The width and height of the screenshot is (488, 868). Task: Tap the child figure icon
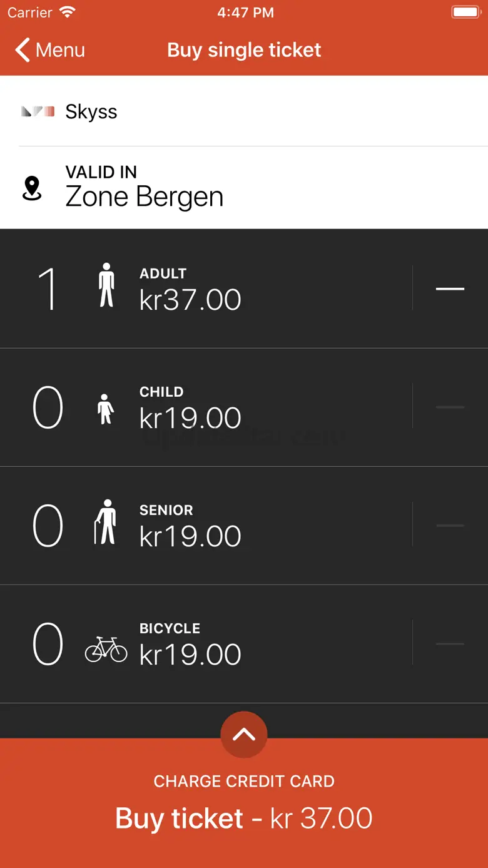[x=106, y=409]
